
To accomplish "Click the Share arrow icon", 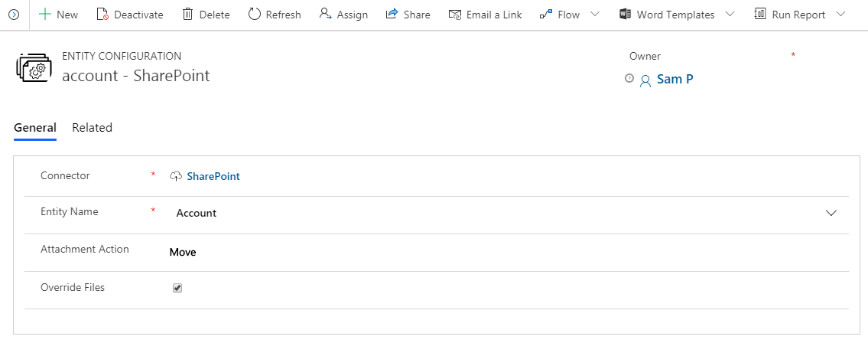I will (x=392, y=15).
